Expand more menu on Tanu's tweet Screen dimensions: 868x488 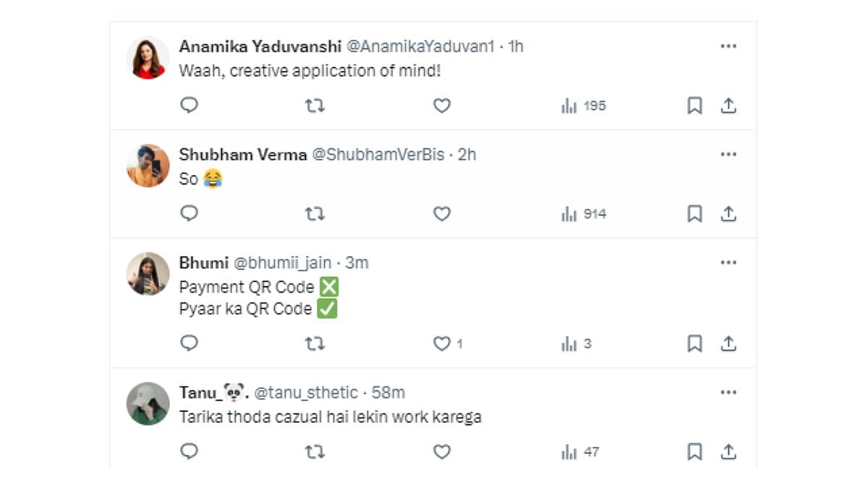point(728,393)
